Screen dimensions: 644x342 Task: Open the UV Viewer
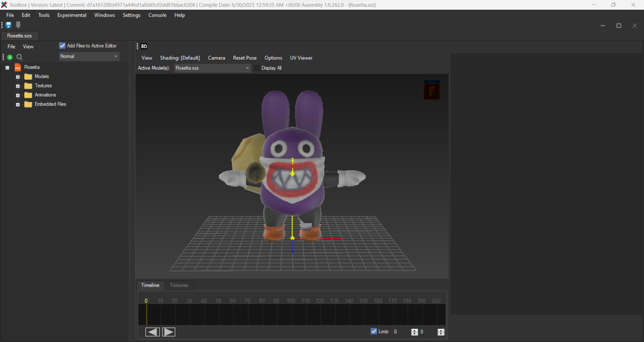(x=301, y=58)
